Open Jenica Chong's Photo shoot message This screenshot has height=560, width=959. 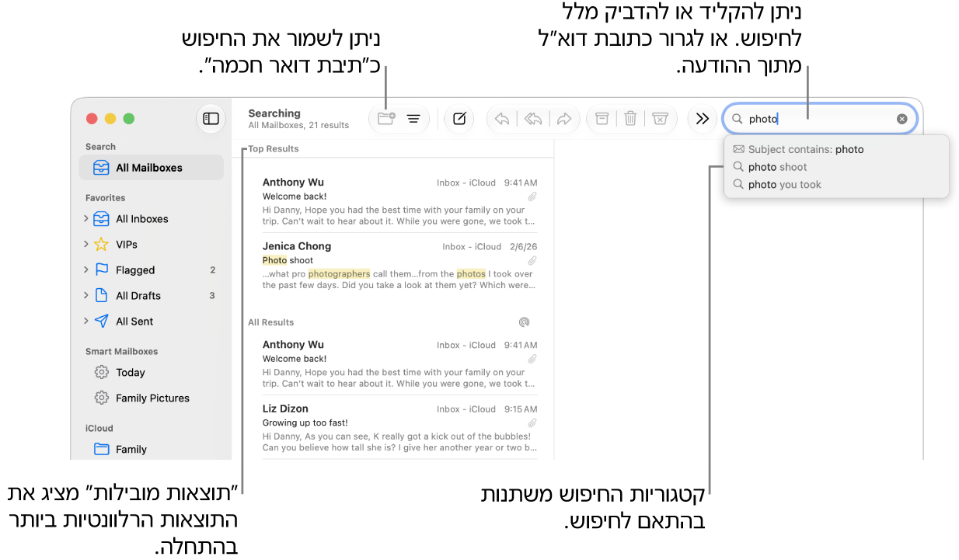pyautogui.click(x=399, y=265)
